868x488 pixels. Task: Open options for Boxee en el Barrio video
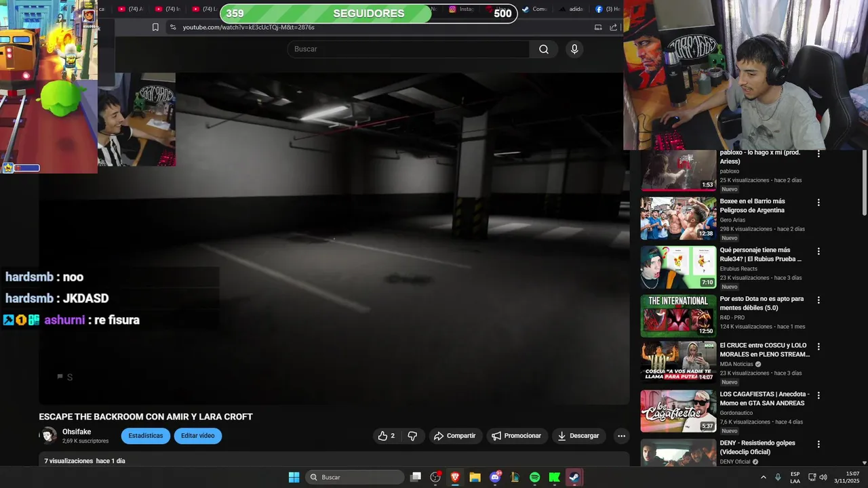pyautogui.click(x=818, y=203)
